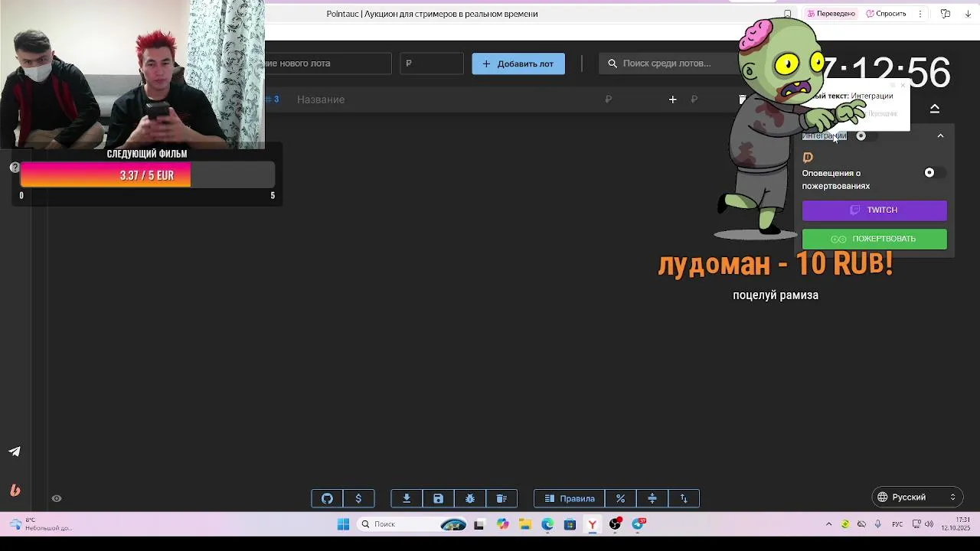Image resolution: width=980 pixels, height=551 pixels.
Task: Open Правила rules tab
Action: click(570, 498)
